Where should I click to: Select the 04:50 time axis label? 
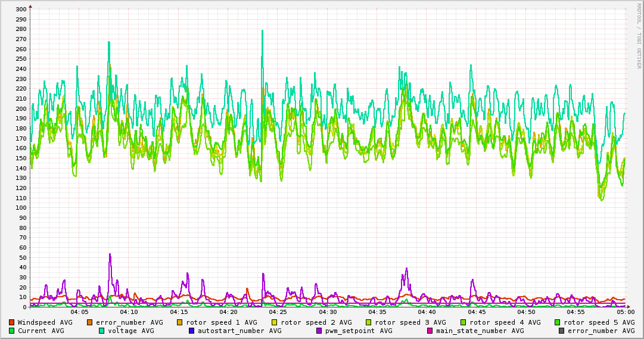pyautogui.click(x=526, y=312)
